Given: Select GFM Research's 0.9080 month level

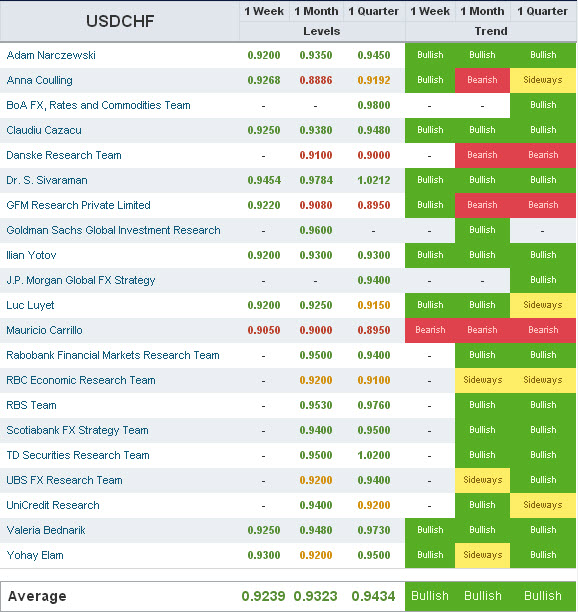Looking at the screenshot, I should (316, 205).
